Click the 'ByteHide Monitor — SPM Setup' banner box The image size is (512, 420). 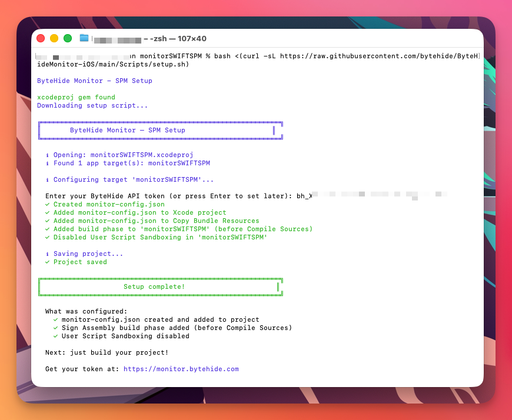click(x=161, y=130)
